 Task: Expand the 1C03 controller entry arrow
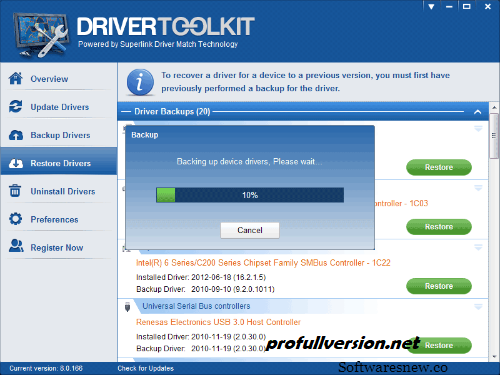coord(478,188)
